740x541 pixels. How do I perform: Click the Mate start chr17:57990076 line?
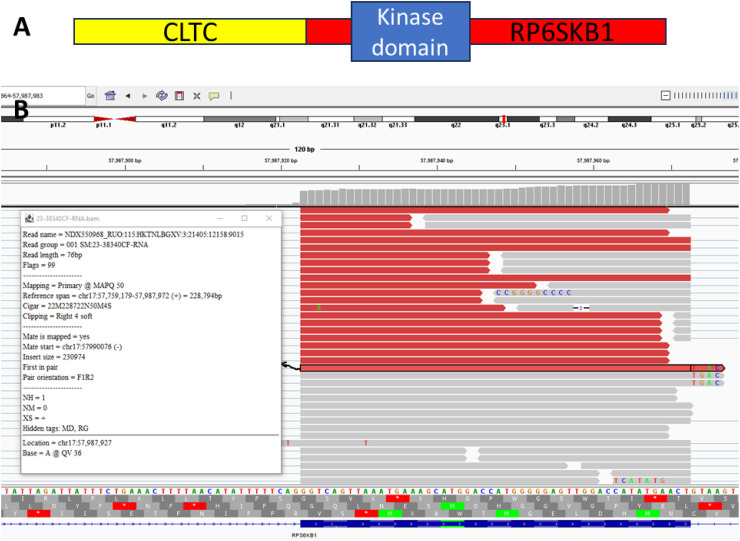(x=72, y=347)
